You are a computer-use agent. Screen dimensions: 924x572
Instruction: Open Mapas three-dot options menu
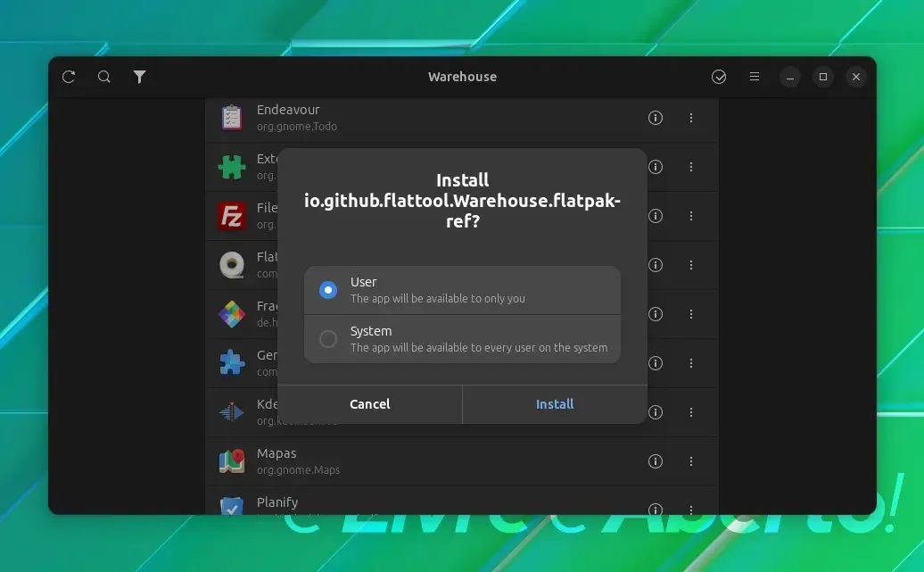691,461
